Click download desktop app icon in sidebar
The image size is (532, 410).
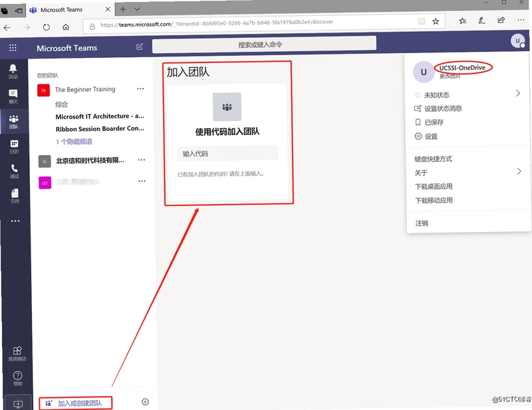(x=18, y=403)
